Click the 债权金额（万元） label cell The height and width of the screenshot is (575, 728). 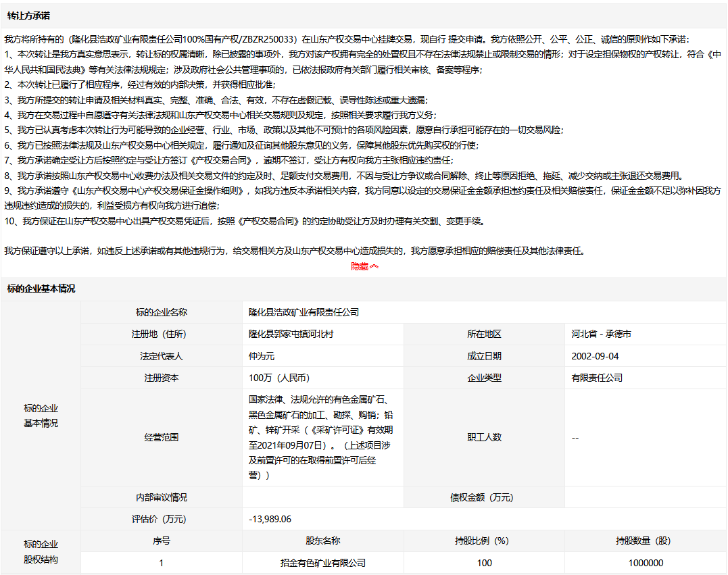(x=484, y=497)
